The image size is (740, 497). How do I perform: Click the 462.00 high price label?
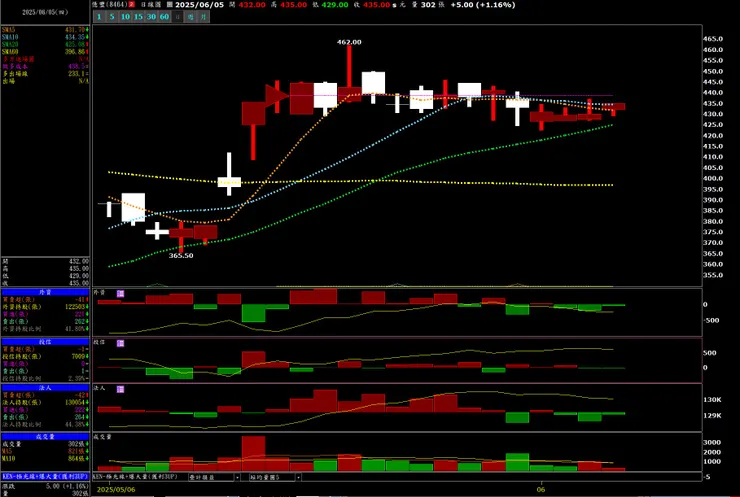(349, 42)
